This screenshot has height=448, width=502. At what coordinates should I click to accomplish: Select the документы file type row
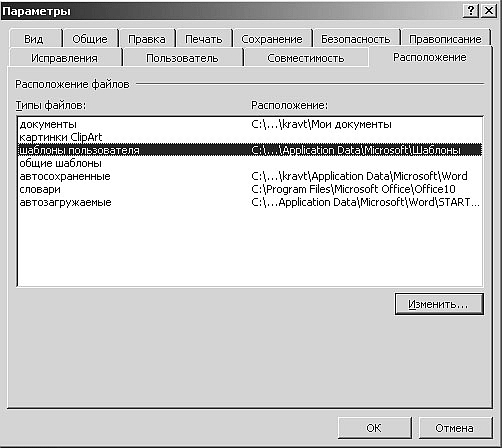pos(250,124)
